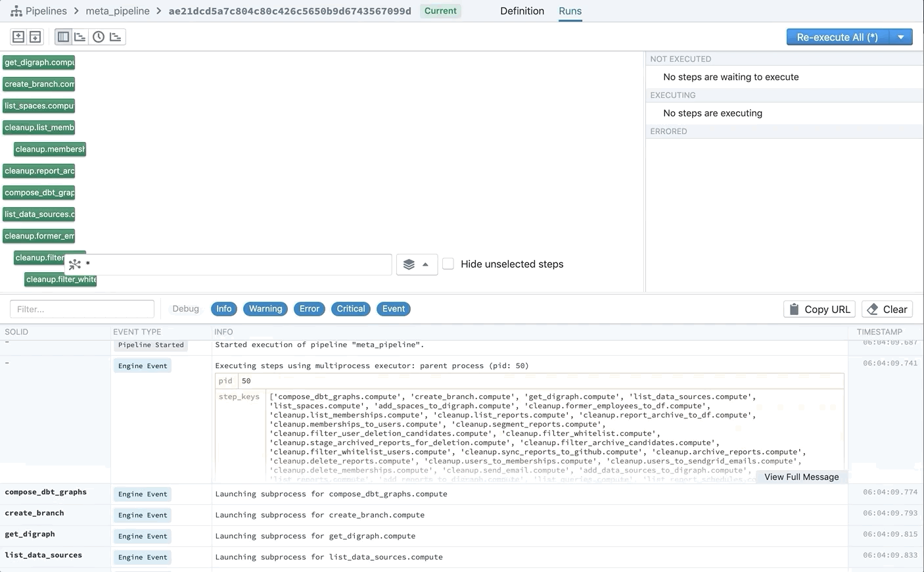Switch to waterfall view icon
Image resolution: width=924 pixels, height=572 pixels.
pos(80,37)
